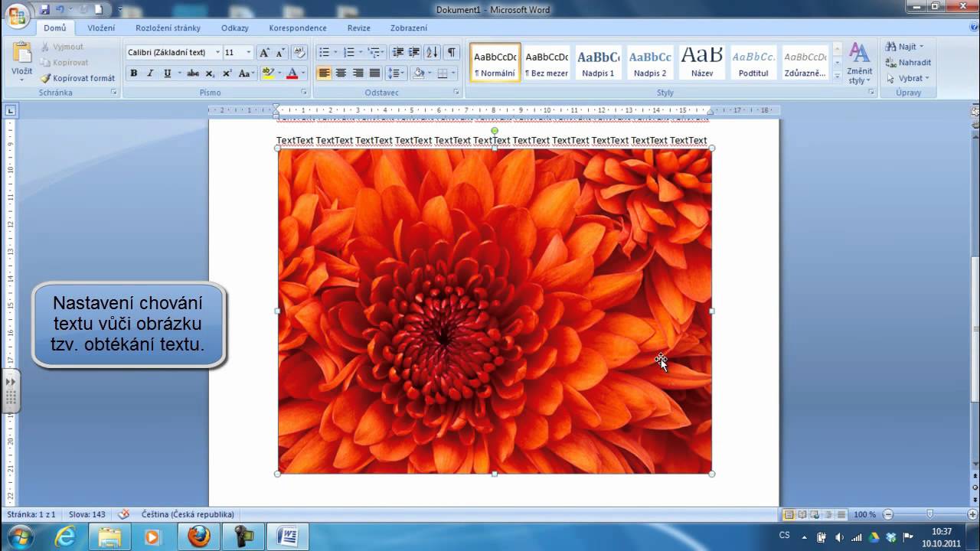Click the Nahradit replace button
The image size is (980, 551).
click(x=908, y=63)
